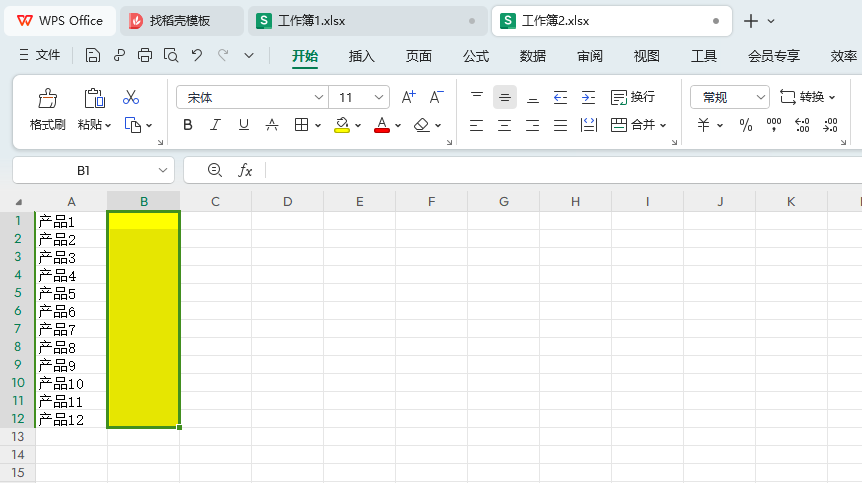Apply thousands separator format

(774, 125)
